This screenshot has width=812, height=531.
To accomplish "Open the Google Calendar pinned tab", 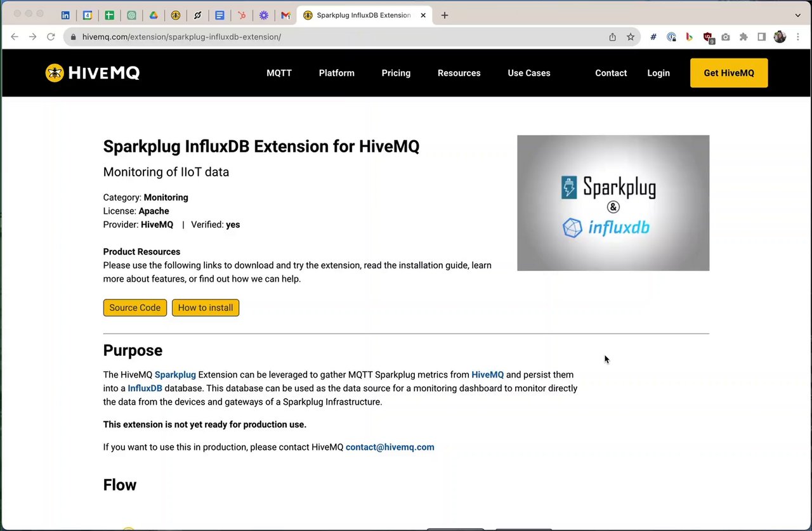I will 88,15.
